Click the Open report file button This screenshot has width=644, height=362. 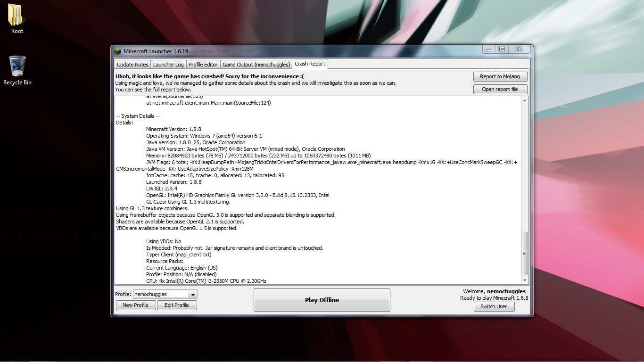click(500, 89)
